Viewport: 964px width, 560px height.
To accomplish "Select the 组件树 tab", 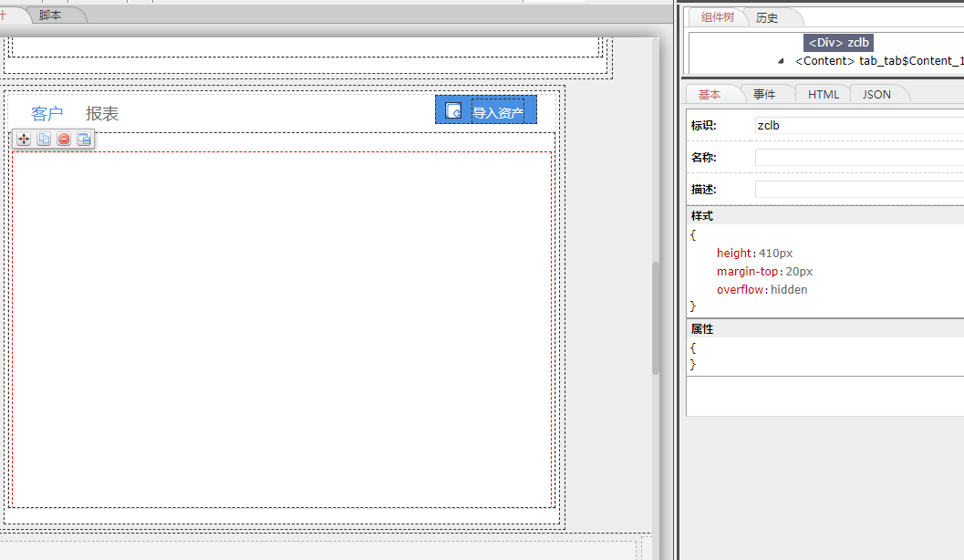I will [x=718, y=17].
